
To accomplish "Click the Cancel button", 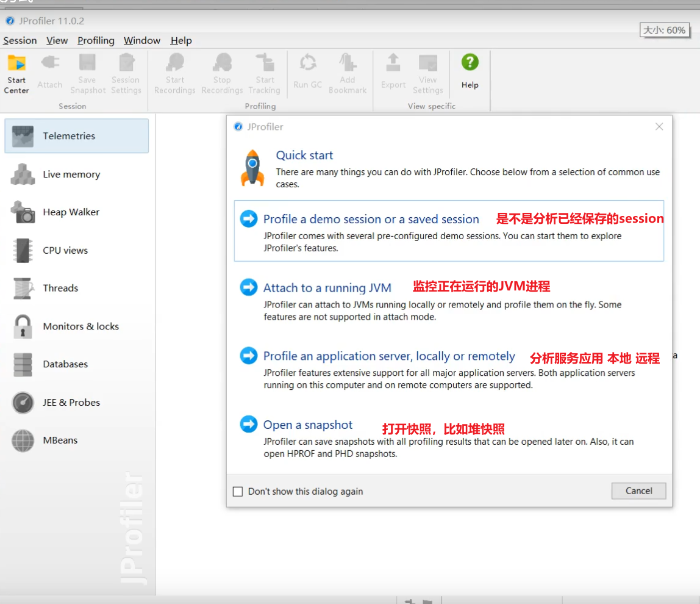I will tap(638, 491).
